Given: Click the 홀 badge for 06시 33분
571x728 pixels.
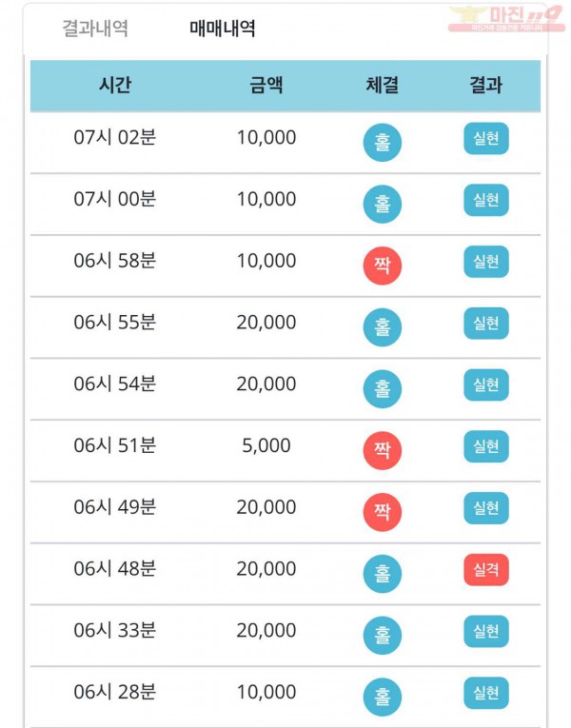Looking at the screenshot, I should coord(382,636).
